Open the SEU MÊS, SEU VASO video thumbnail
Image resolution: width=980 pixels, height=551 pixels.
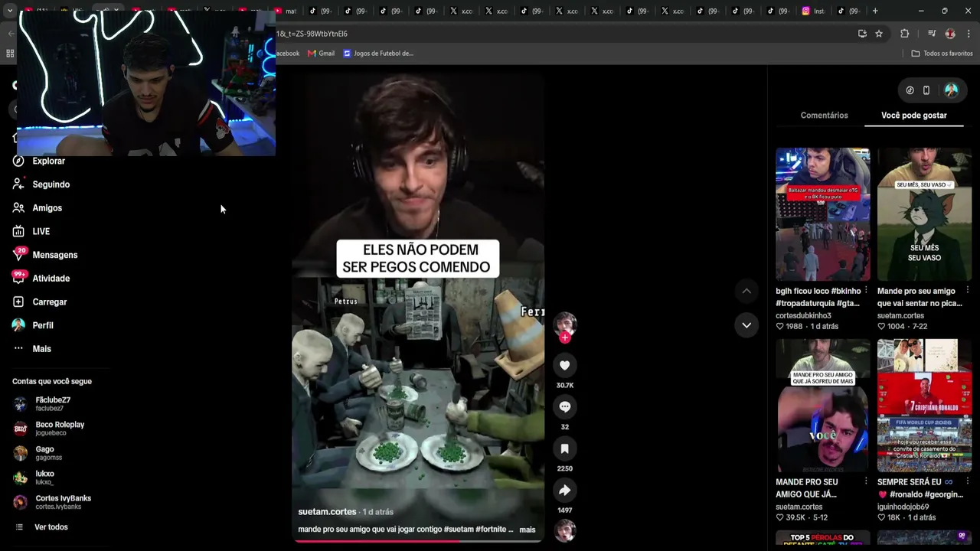924,214
